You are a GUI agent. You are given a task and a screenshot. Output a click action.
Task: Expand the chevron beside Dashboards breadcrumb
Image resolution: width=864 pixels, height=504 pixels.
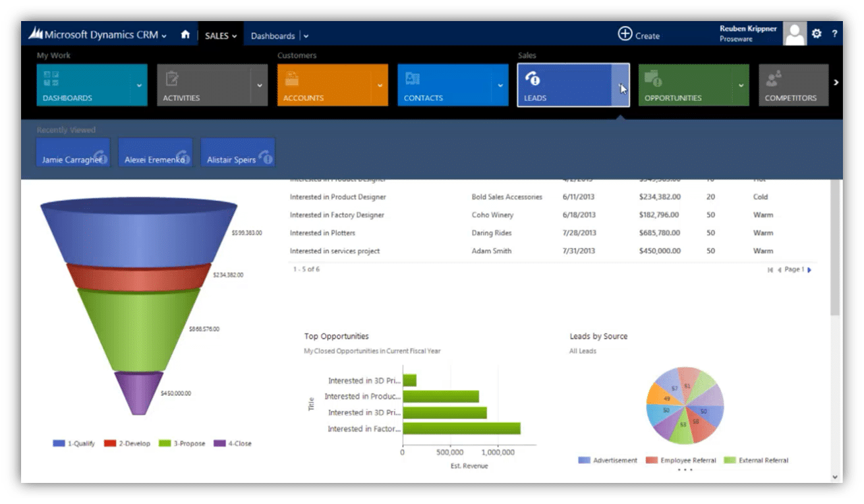click(306, 36)
